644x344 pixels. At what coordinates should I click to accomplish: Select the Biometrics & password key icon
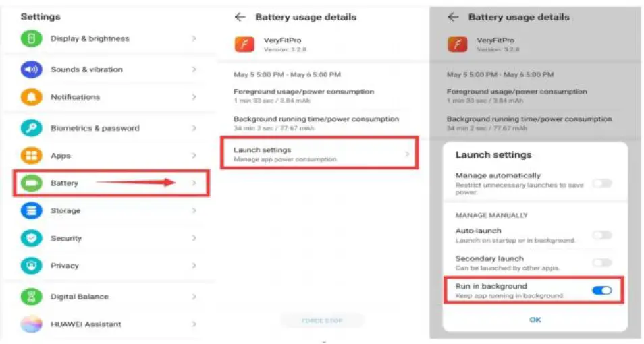pos(31,128)
